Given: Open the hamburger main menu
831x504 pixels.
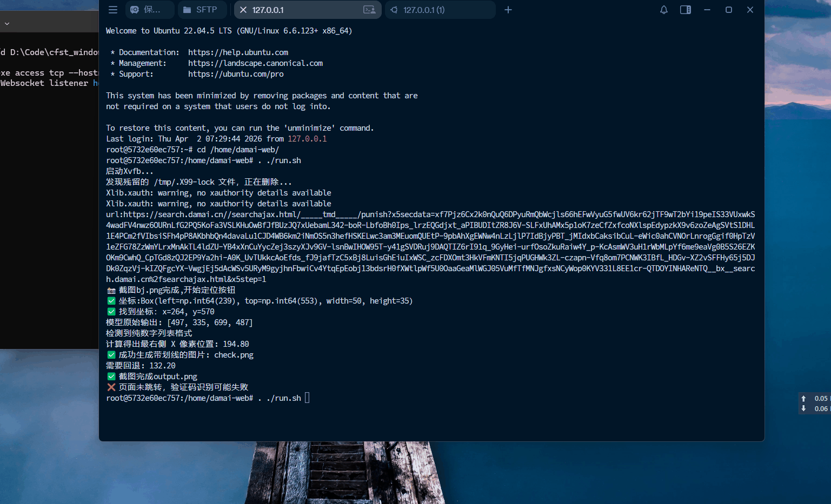Looking at the screenshot, I should coord(113,10).
